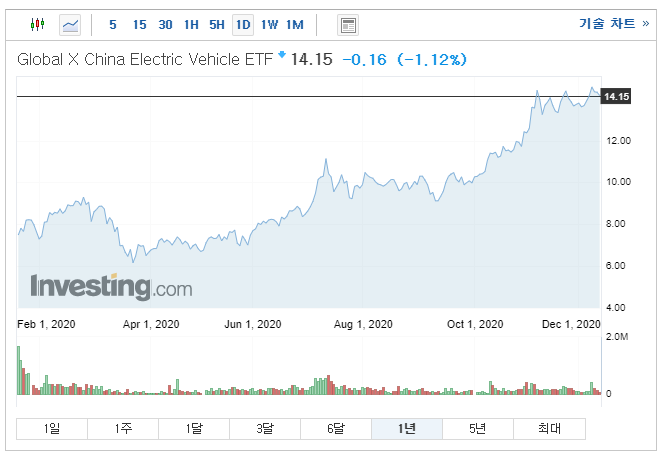The height and width of the screenshot is (454, 664).
Task: Set the 5-minute interval
Action: pyautogui.click(x=113, y=25)
